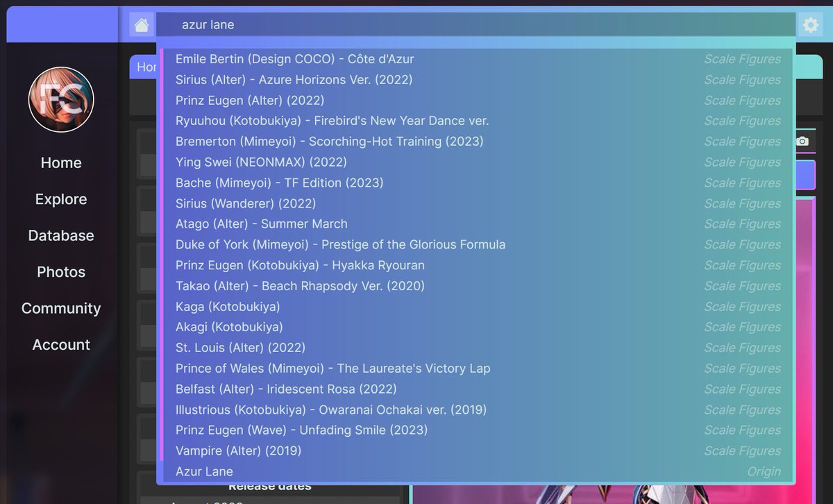Image resolution: width=833 pixels, height=504 pixels.
Task: Open the user profile avatar
Action: pyautogui.click(x=61, y=100)
